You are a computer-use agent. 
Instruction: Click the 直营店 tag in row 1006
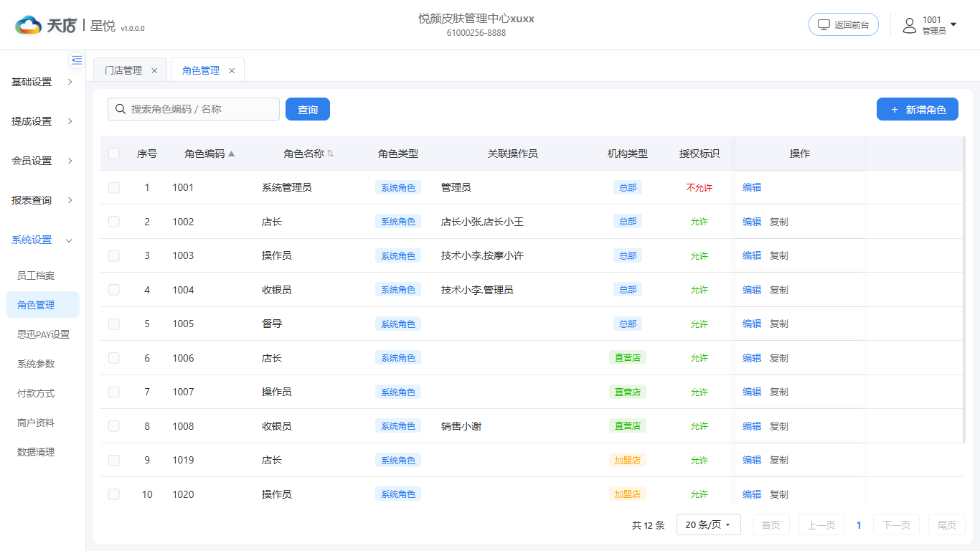[628, 358]
